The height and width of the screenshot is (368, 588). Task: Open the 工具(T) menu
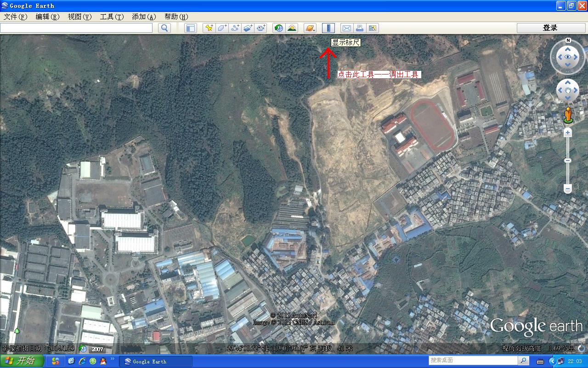point(112,17)
